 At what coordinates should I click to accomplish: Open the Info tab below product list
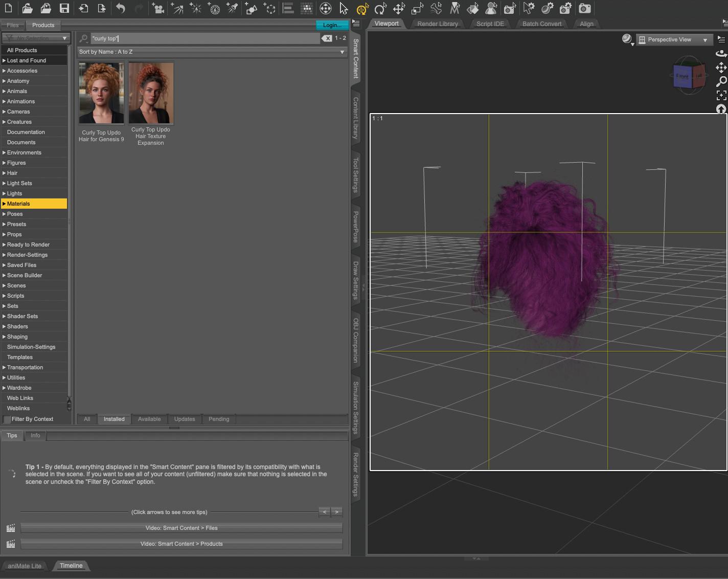35,435
